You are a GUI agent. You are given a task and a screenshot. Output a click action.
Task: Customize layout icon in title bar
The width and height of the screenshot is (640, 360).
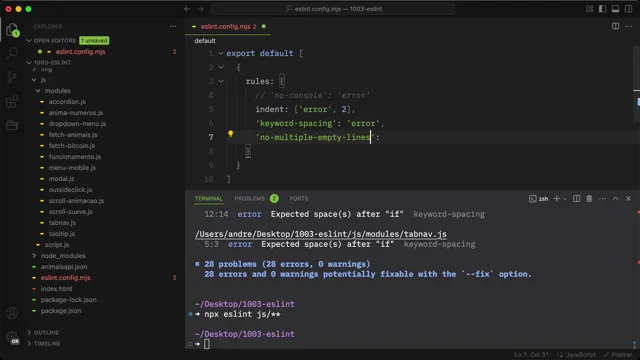589,9
